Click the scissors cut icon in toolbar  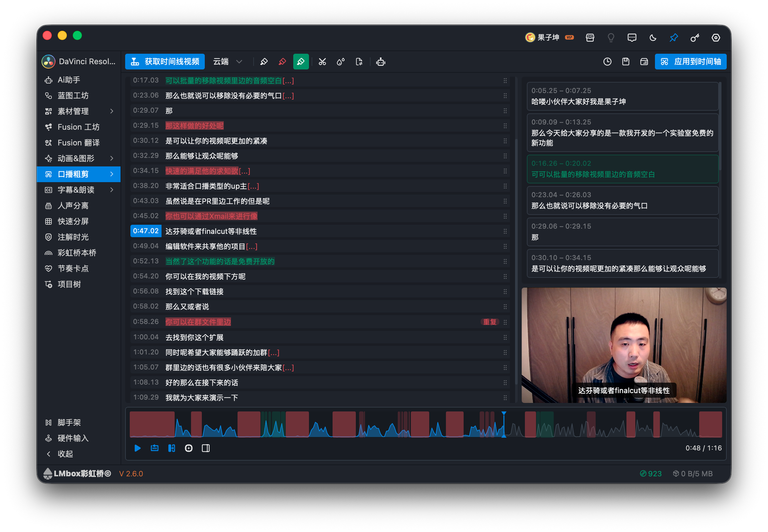coord(322,62)
